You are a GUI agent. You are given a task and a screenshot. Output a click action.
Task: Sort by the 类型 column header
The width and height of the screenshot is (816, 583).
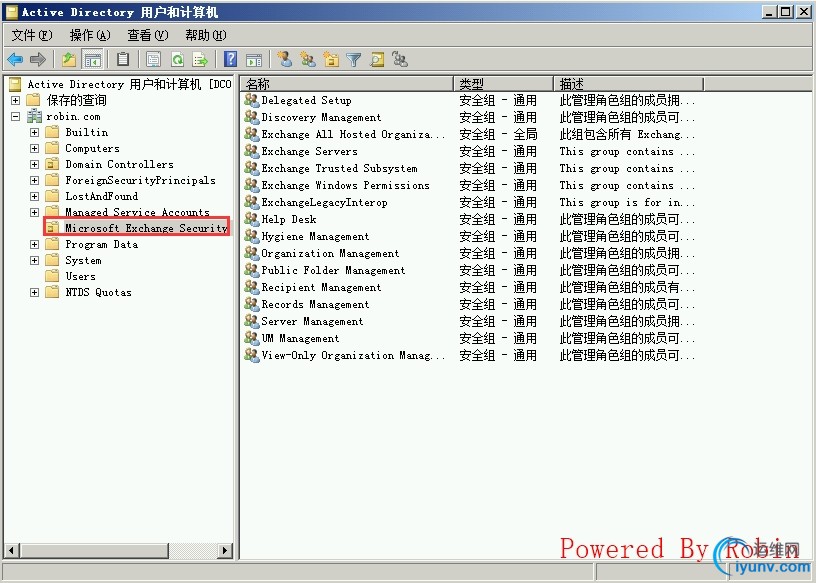coord(504,84)
